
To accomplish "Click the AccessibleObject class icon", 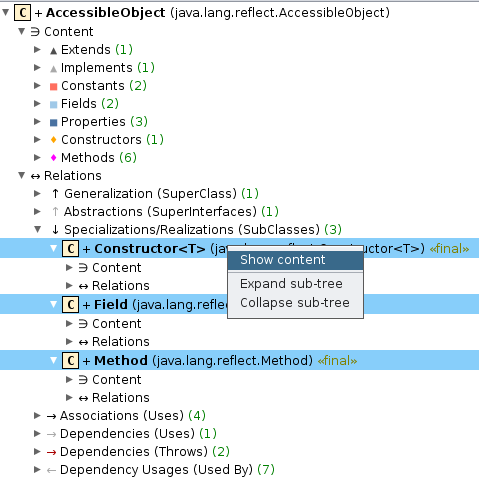I will 22,13.
